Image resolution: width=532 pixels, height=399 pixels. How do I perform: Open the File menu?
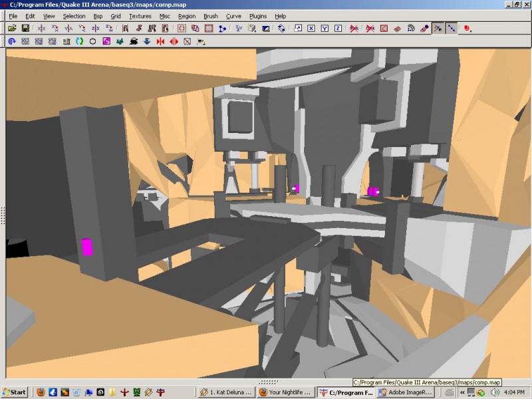(x=13, y=16)
